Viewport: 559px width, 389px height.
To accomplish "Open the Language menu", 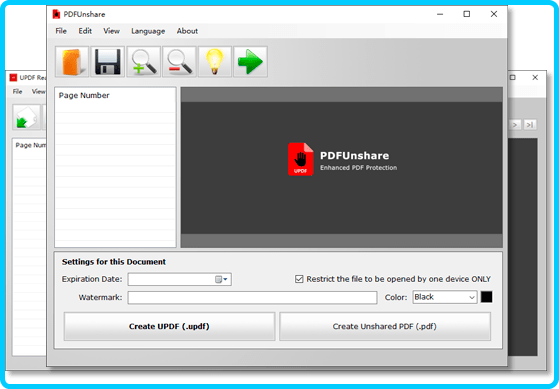I will [148, 31].
